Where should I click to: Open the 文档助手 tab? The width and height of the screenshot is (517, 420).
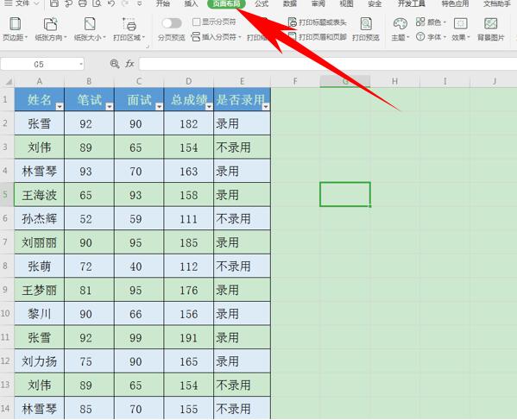pos(497,3)
